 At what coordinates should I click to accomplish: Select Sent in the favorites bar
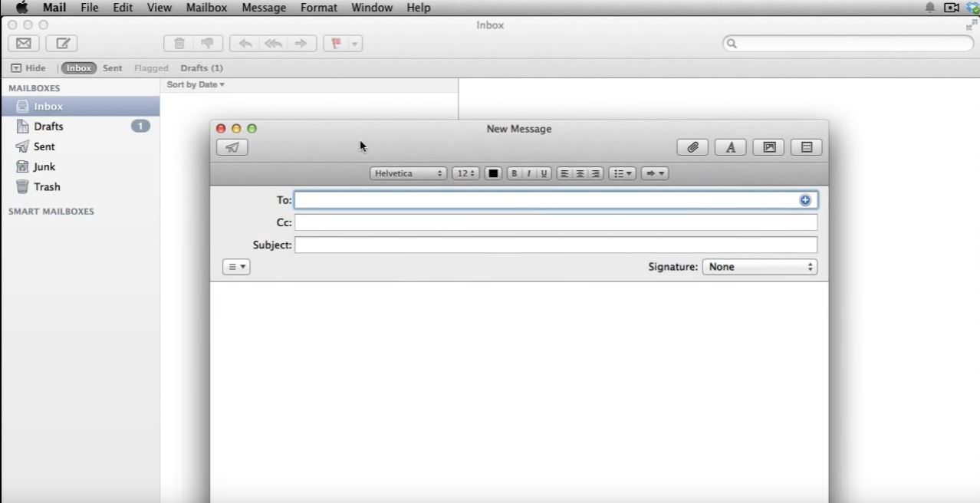pyautogui.click(x=113, y=68)
